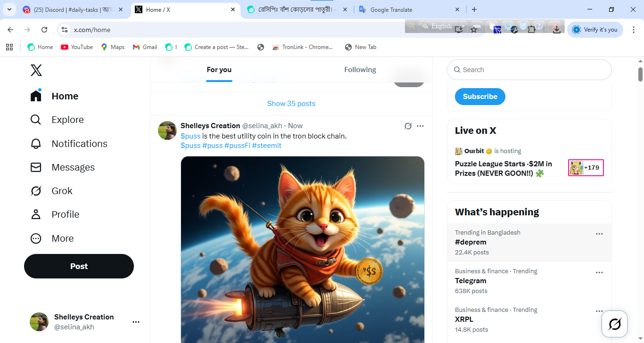Image resolution: width=644 pixels, height=343 pixels.
Task: Open the Maps bookmark
Action: tap(113, 47)
